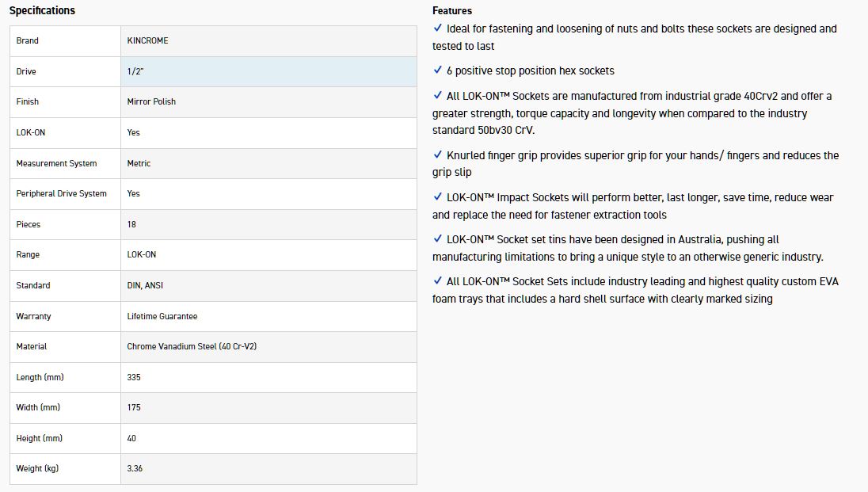868x492 pixels.
Task: Click the Peripheral Drive System label
Action: click(x=61, y=193)
